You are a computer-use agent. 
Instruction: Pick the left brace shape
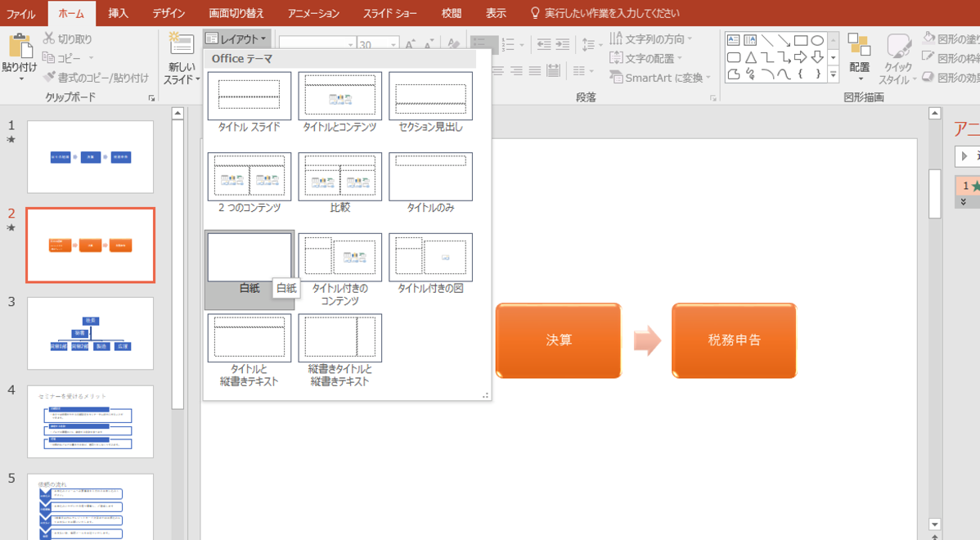801,74
